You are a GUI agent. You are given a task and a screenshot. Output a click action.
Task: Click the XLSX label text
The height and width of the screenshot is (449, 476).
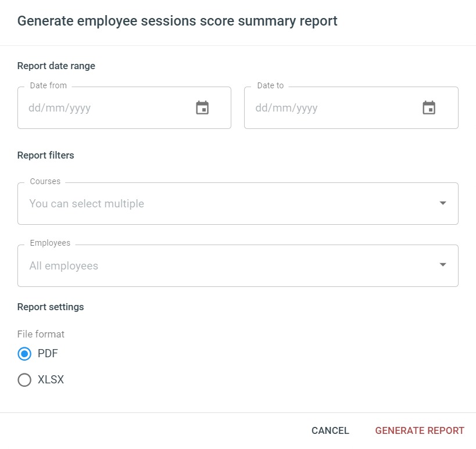[51, 379]
